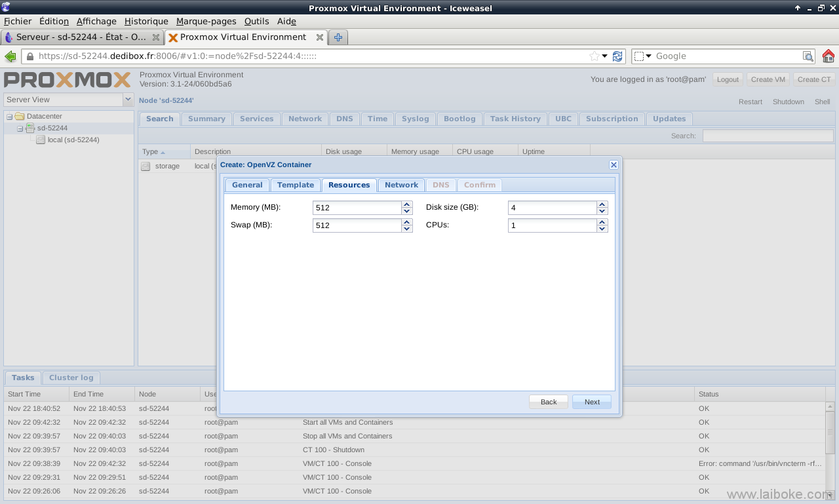Close the Serveur sd-52244 browser tab
Screen dimensions: 839x504
tap(156, 37)
